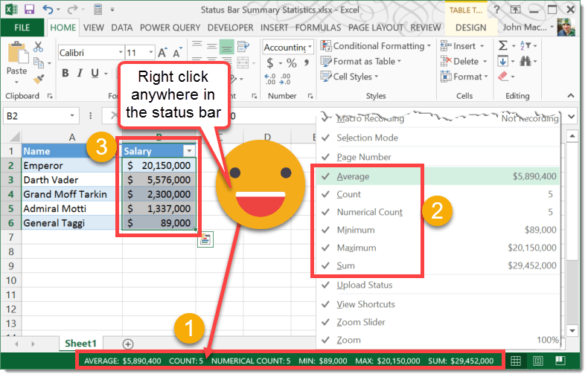Click the Quick Analysis icon below Salary column
Viewport: 588px width, 377px height.
click(x=205, y=239)
